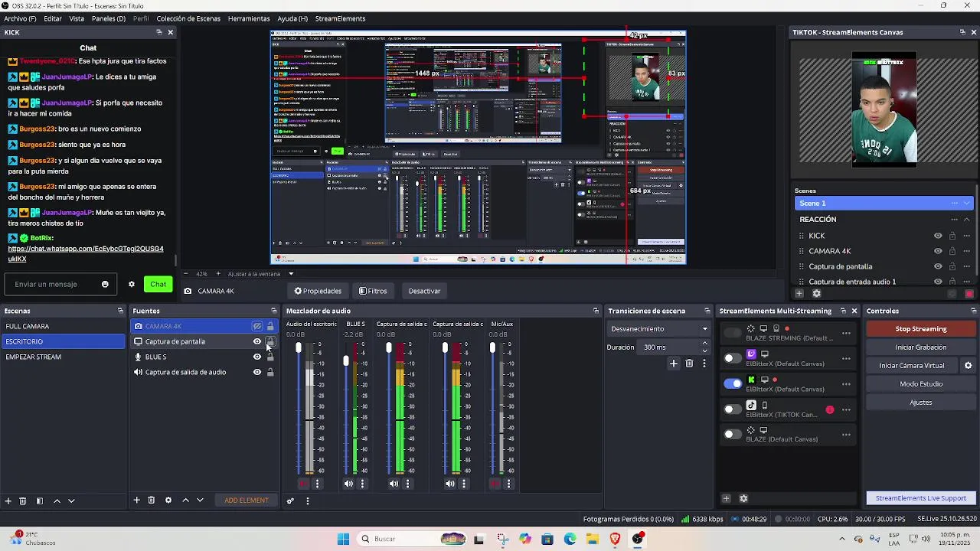Show the hidden CAMARA 4K source

point(257,326)
